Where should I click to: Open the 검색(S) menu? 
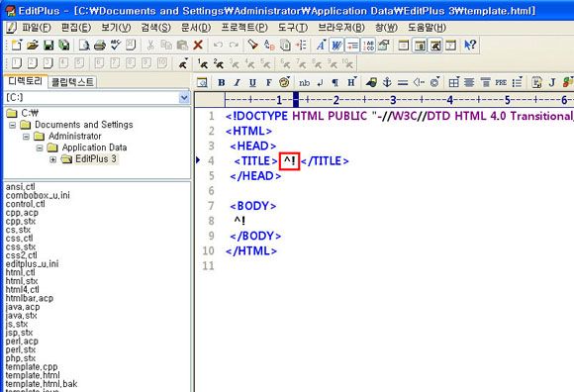[156, 28]
